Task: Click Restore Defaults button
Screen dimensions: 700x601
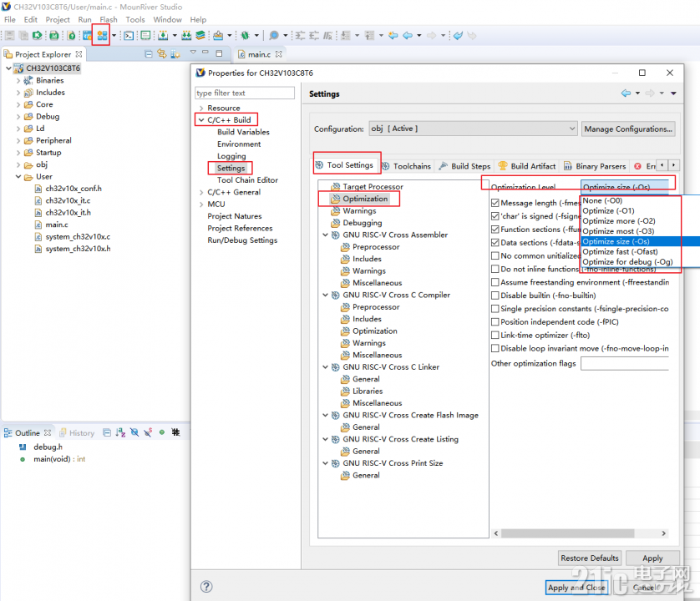Action: coord(589,558)
